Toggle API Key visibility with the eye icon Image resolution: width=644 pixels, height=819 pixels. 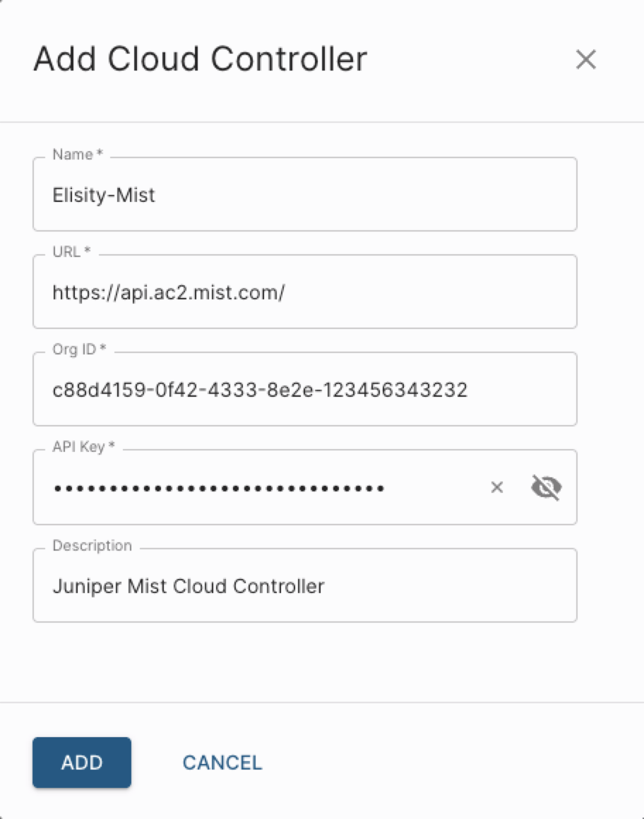546,487
